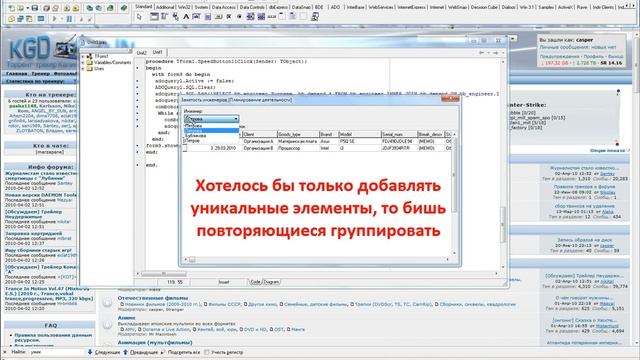Pick the Label 'A' component in the palette
This screenshot has height=360, width=640.
[186, 17]
